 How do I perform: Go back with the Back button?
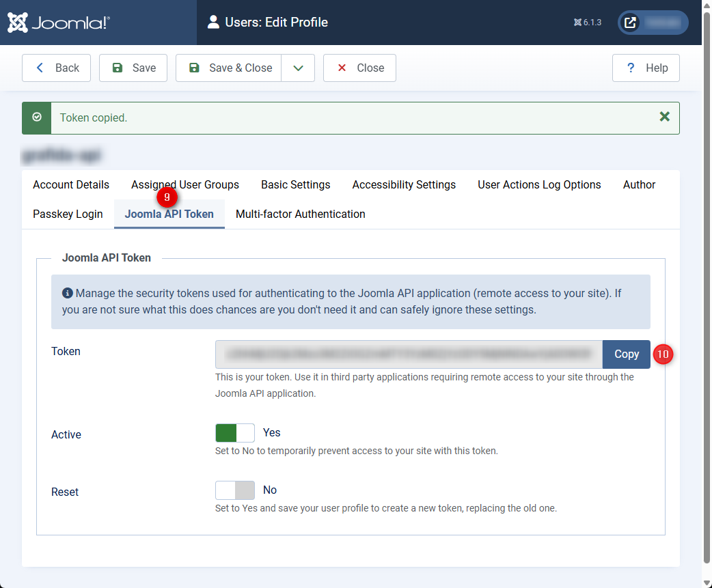click(56, 68)
